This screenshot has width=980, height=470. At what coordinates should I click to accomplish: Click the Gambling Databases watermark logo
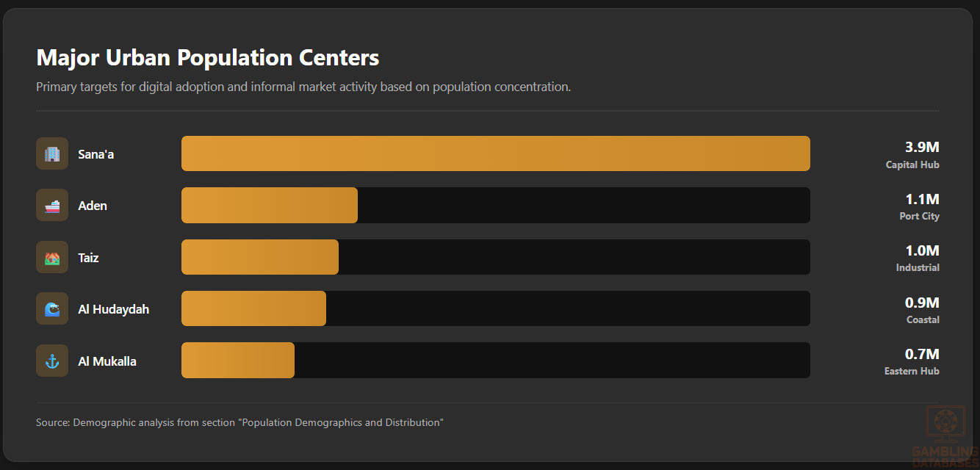pos(945,436)
